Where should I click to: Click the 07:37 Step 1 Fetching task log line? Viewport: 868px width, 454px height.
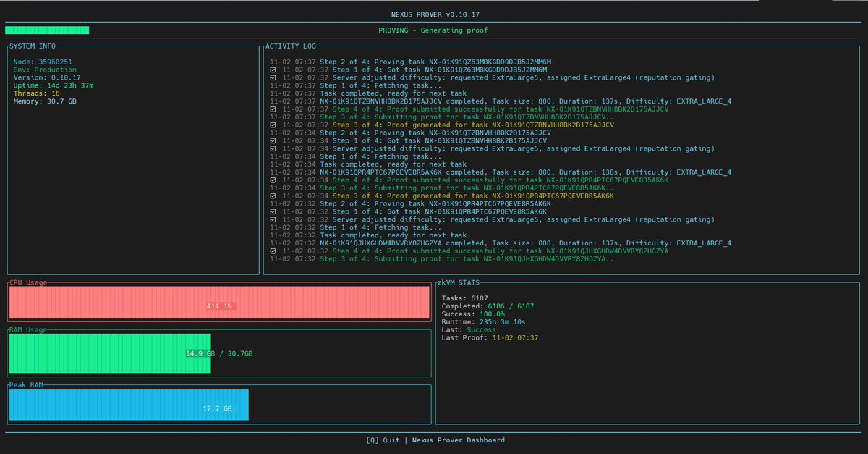coord(354,85)
